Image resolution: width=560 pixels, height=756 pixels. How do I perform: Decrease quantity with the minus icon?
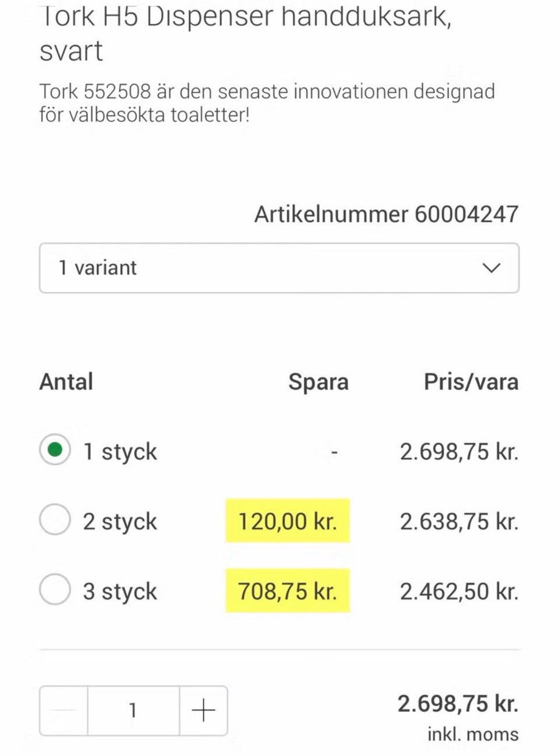tap(64, 710)
